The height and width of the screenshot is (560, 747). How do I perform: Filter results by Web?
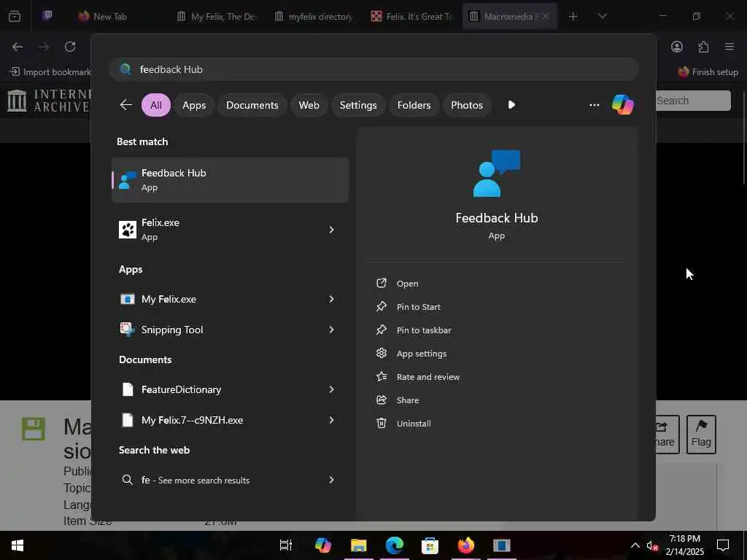tap(309, 105)
